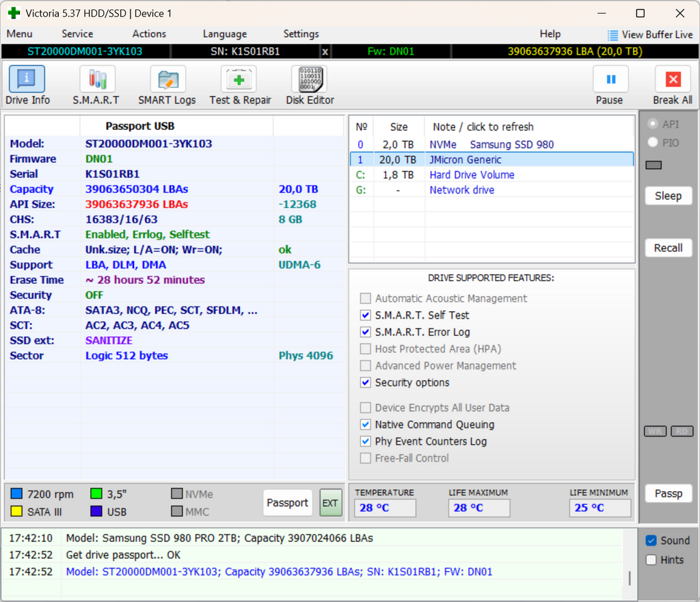Open the Service menu
The height and width of the screenshot is (602, 700).
tap(77, 34)
